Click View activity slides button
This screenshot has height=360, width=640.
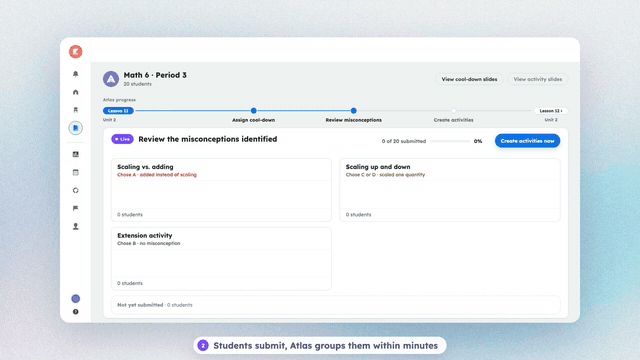pyautogui.click(x=538, y=79)
